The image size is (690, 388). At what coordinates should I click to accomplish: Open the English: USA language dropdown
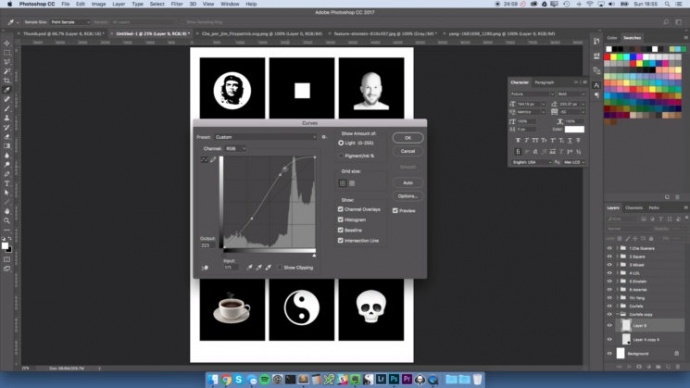tap(531, 162)
